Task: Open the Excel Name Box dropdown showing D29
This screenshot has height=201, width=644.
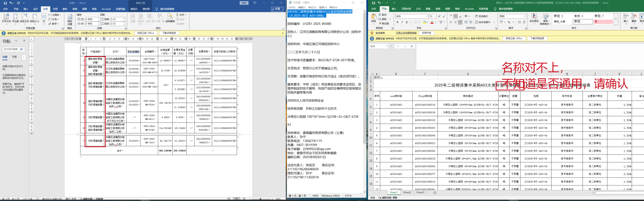Action: pos(386,46)
